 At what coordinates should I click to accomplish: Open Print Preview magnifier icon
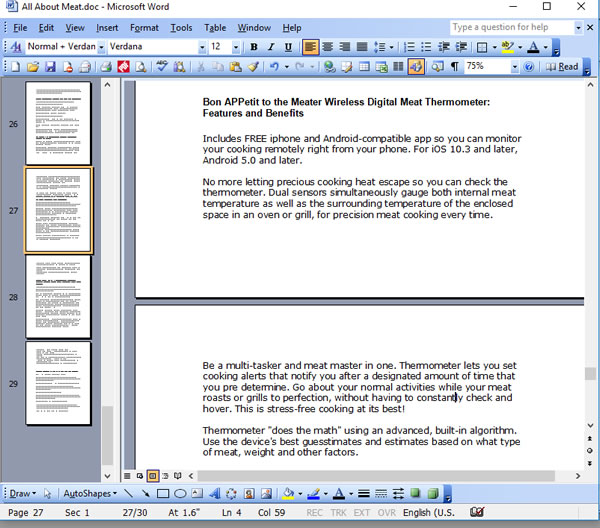(x=141, y=67)
